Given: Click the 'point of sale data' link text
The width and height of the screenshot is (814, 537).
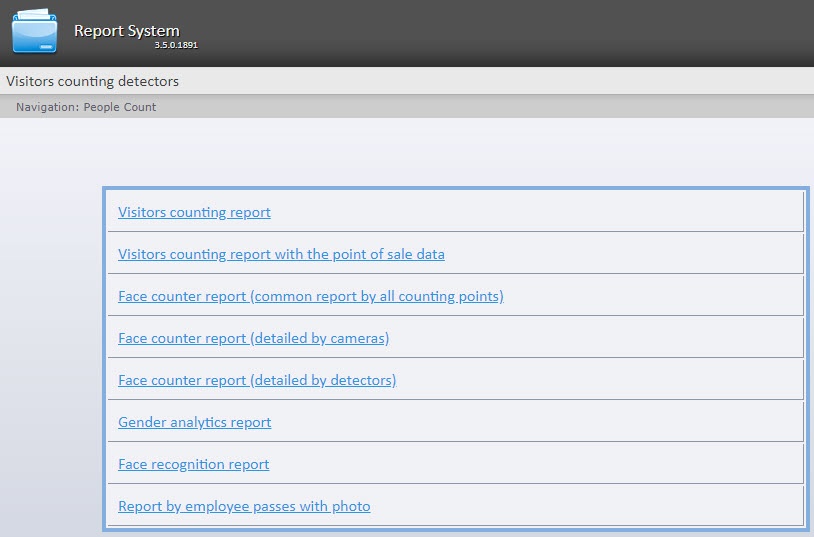Looking at the screenshot, I should click(x=390, y=254).
